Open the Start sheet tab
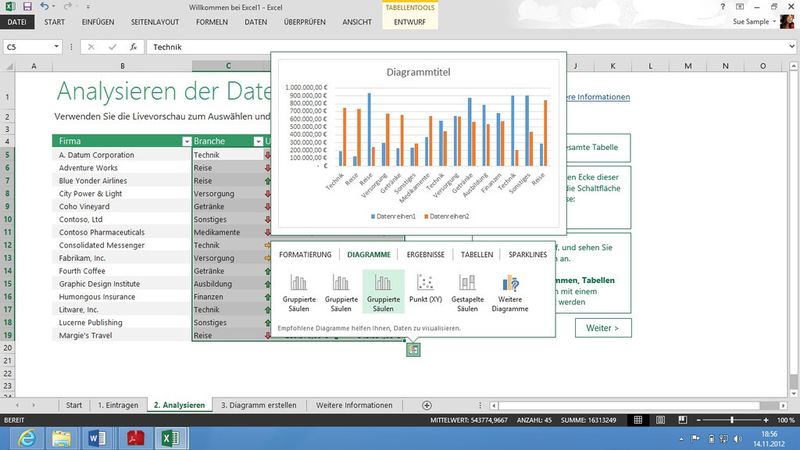This screenshot has height=450, width=800. pyautogui.click(x=73, y=405)
